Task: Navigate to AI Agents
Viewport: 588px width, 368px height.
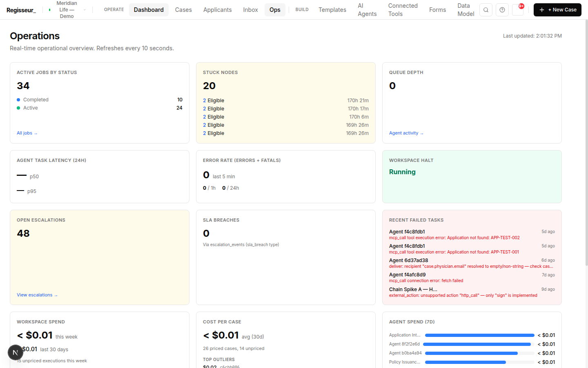Action: click(x=367, y=10)
